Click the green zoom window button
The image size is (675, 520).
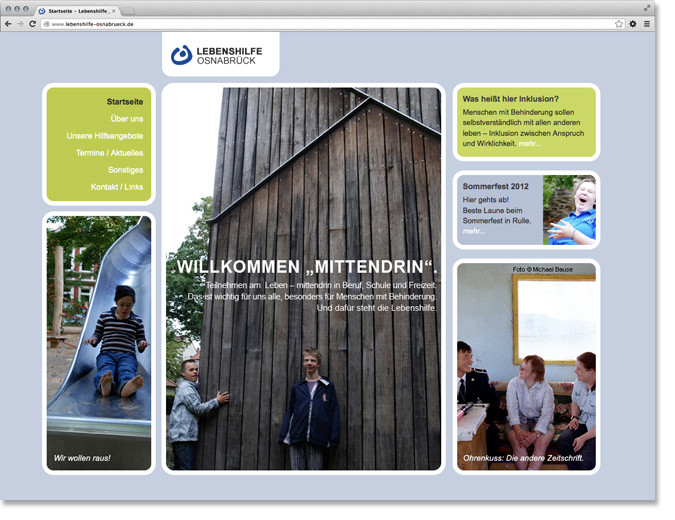(26, 9)
